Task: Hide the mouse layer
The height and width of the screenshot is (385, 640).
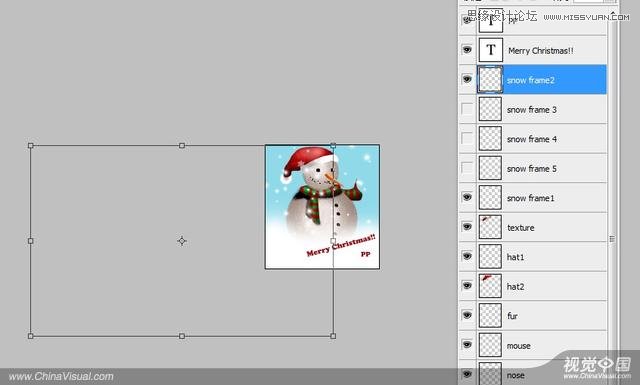Action: pos(467,345)
